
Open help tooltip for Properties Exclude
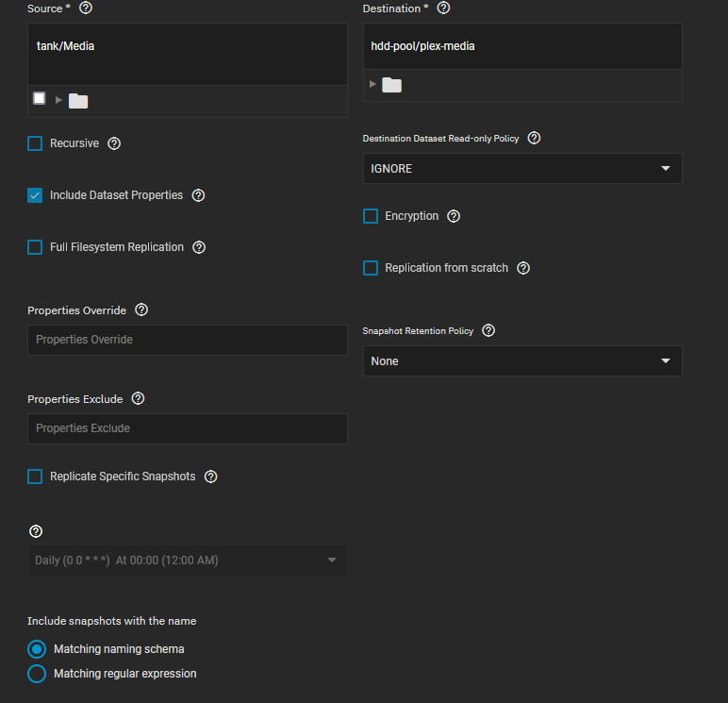[138, 399]
